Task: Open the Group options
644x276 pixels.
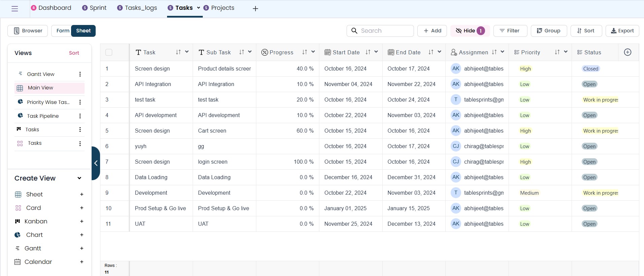Action: pos(549,31)
